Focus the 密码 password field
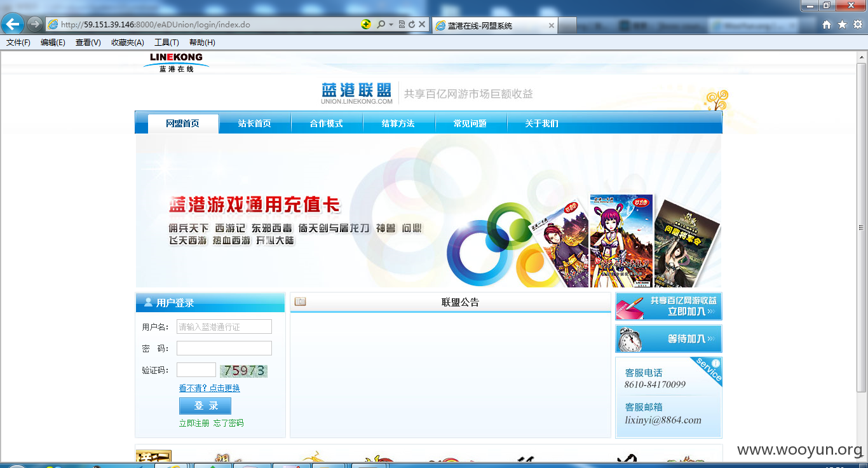Viewport: 868px width, 468px height. click(224, 348)
